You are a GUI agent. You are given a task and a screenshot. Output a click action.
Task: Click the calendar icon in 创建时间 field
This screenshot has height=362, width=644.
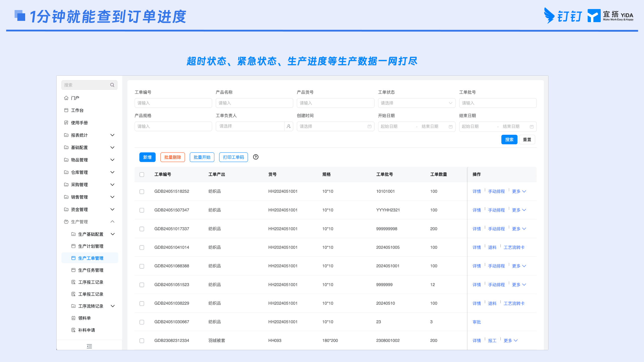pyautogui.click(x=369, y=126)
